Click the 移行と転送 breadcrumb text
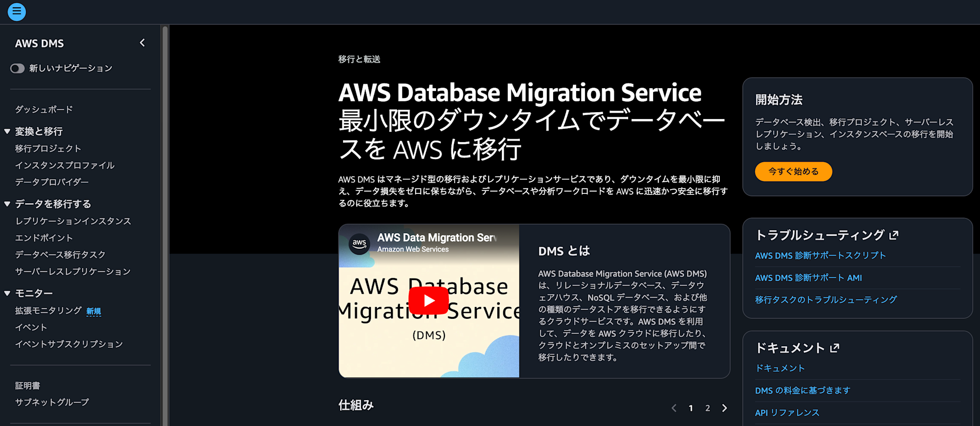This screenshot has height=426, width=980. (359, 59)
